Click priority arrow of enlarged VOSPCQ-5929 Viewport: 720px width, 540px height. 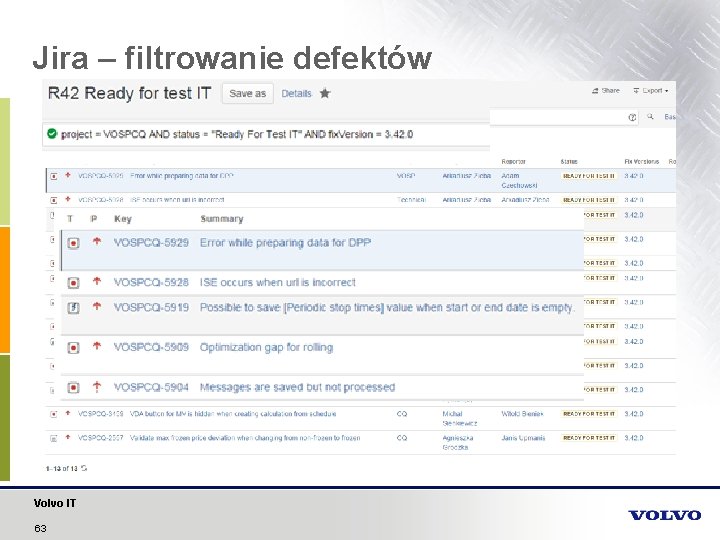[96, 242]
